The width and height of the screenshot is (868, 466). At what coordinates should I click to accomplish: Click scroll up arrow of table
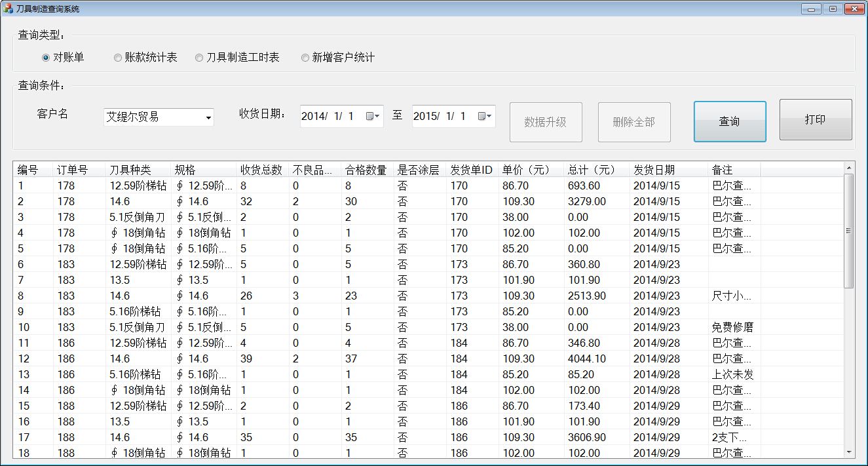pyautogui.click(x=849, y=168)
